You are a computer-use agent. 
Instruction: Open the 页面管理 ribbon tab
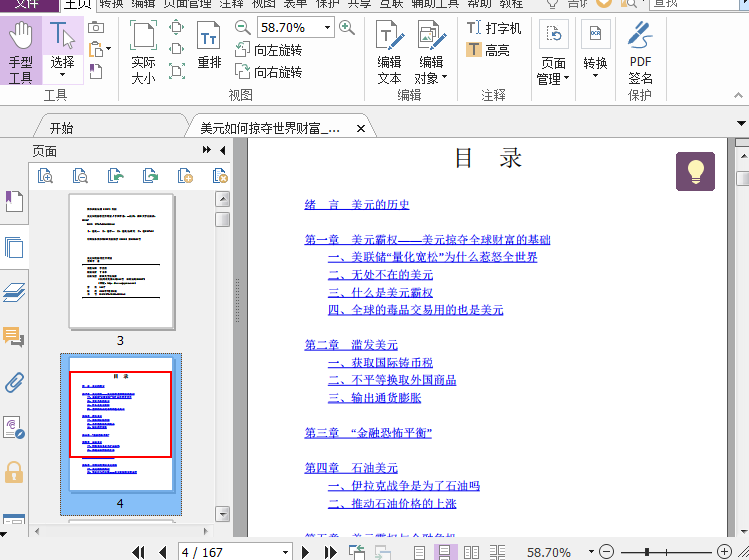[187, 4]
